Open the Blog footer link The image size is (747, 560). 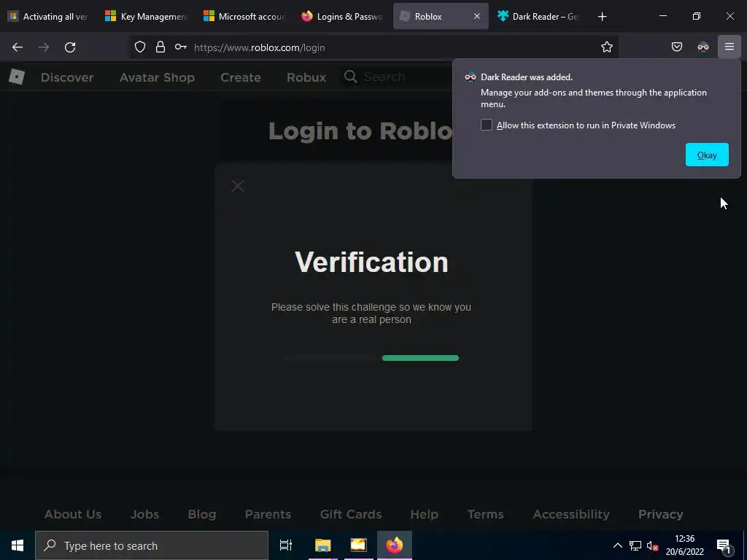coord(202,514)
